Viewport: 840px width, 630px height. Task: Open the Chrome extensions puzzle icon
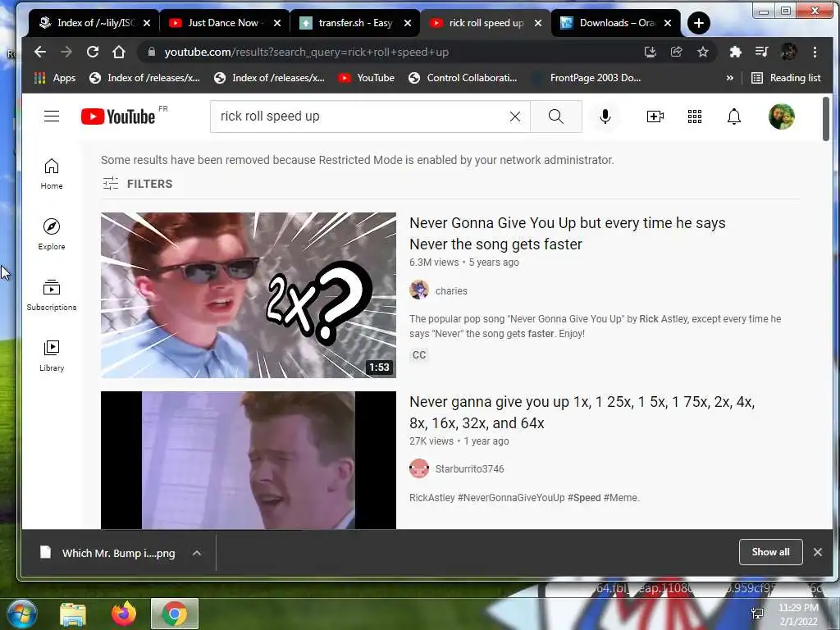pos(736,52)
